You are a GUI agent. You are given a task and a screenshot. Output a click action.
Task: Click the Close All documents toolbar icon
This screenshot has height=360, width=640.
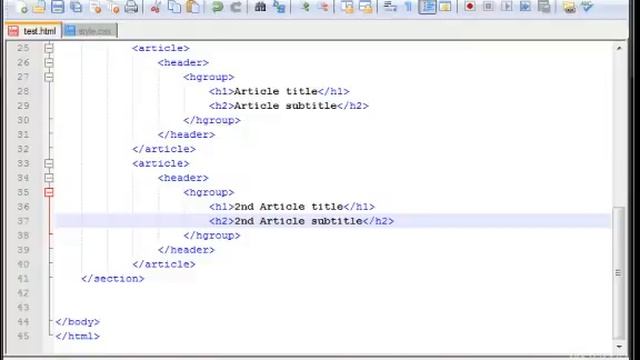[x=114, y=7]
